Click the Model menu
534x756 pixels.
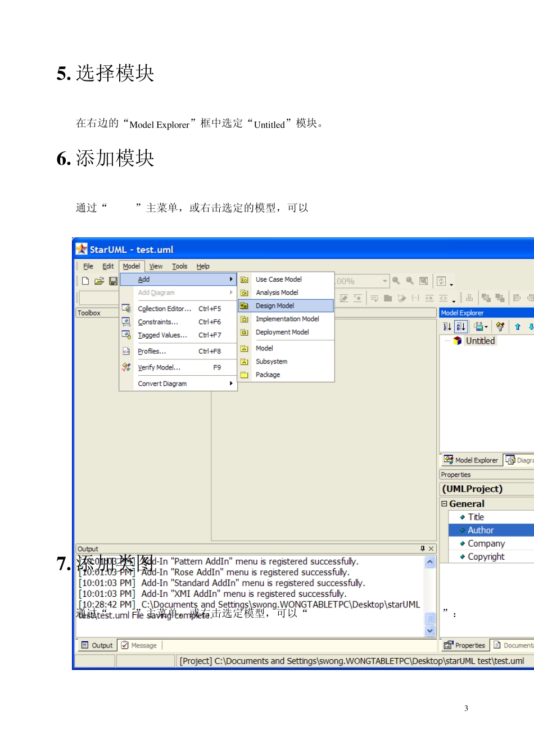(x=132, y=267)
